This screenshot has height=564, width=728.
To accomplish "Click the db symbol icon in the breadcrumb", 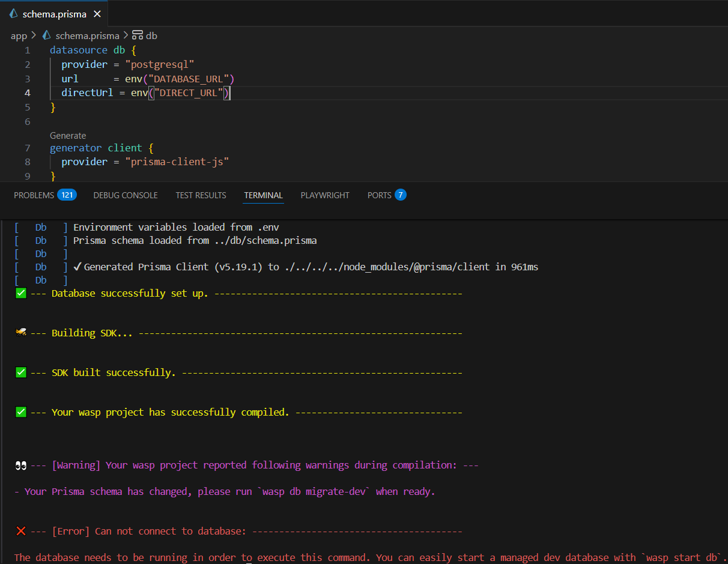I will click(138, 35).
